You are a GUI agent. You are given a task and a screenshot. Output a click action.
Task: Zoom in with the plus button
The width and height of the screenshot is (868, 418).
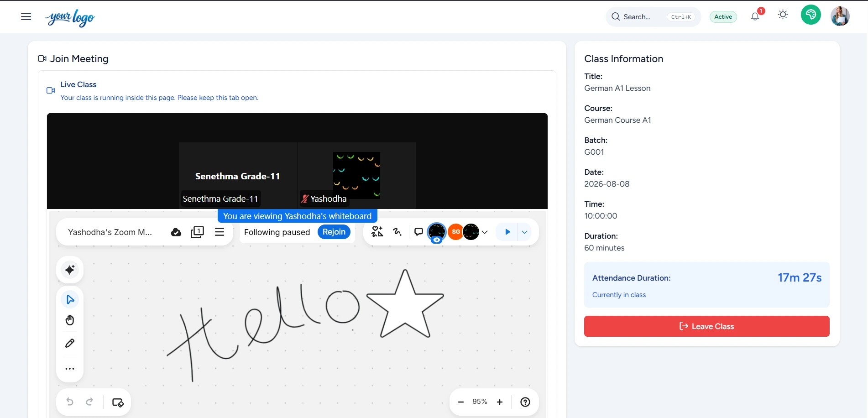[x=500, y=402]
